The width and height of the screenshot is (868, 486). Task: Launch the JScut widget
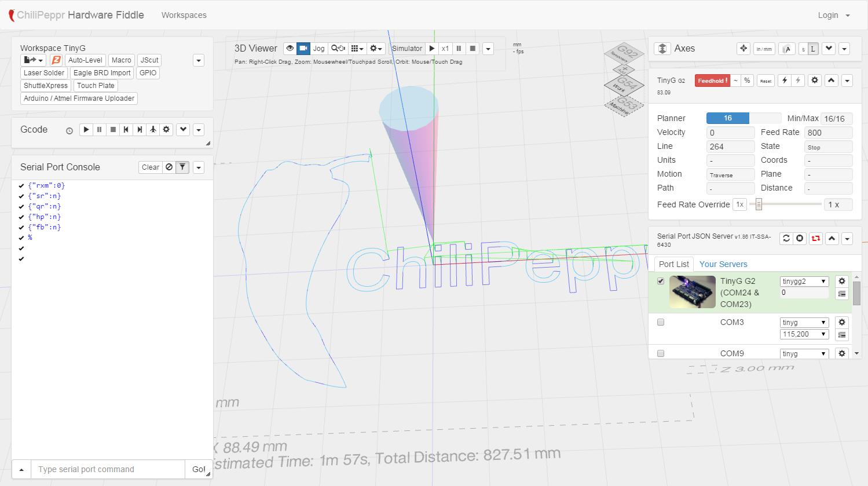149,60
